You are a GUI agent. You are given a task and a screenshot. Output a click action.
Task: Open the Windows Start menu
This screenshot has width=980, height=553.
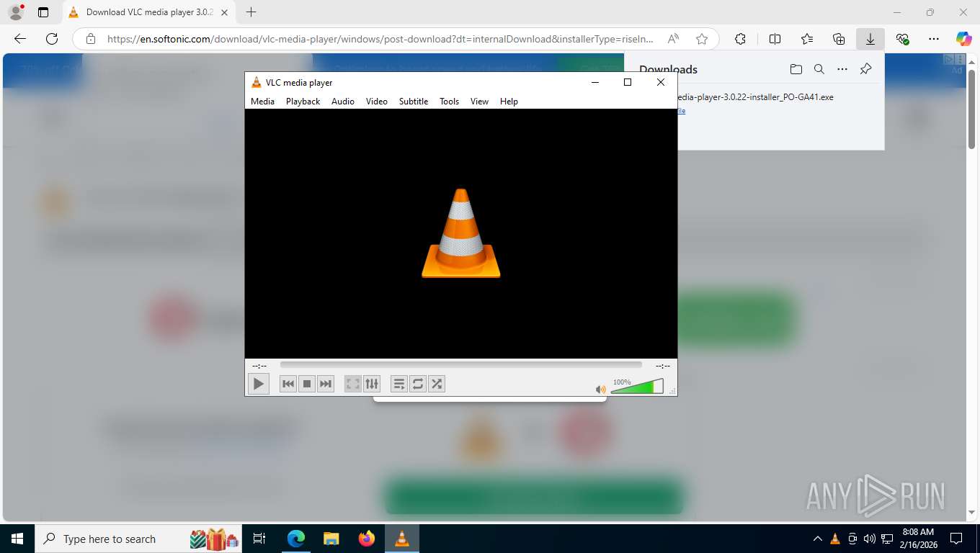point(17,539)
